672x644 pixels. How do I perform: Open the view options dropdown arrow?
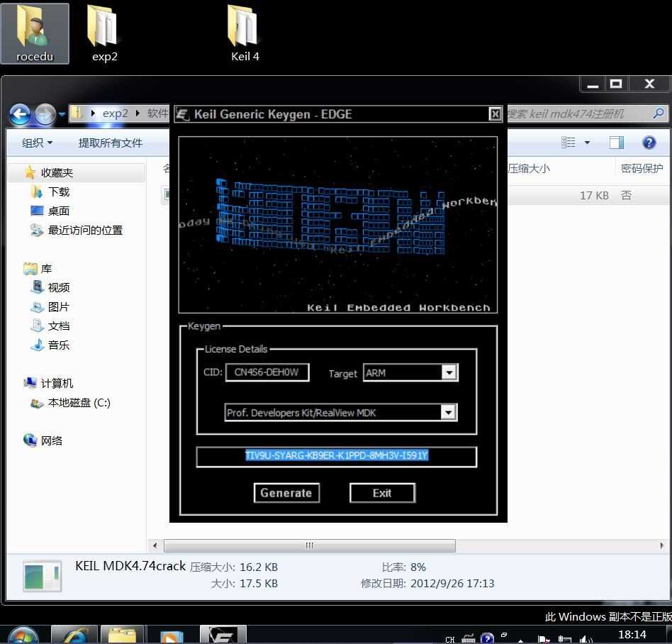pyautogui.click(x=587, y=143)
